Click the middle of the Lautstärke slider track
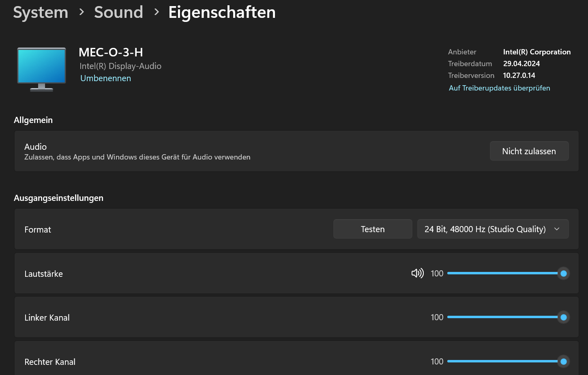Image resolution: width=588 pixels, height=375 pixels. point(503,274)
